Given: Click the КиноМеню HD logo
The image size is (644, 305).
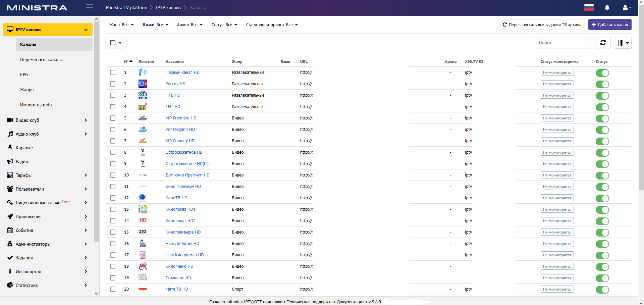Looking at the screenshot, I should (x=143, y=266).
